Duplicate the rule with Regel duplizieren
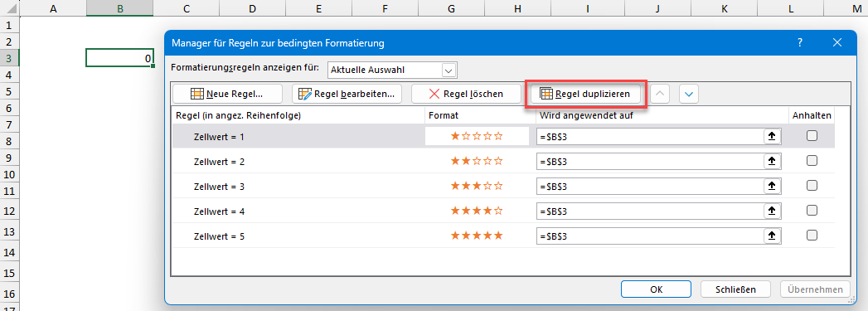This screenshot has height=311, width=868. [x=585, y=94]
